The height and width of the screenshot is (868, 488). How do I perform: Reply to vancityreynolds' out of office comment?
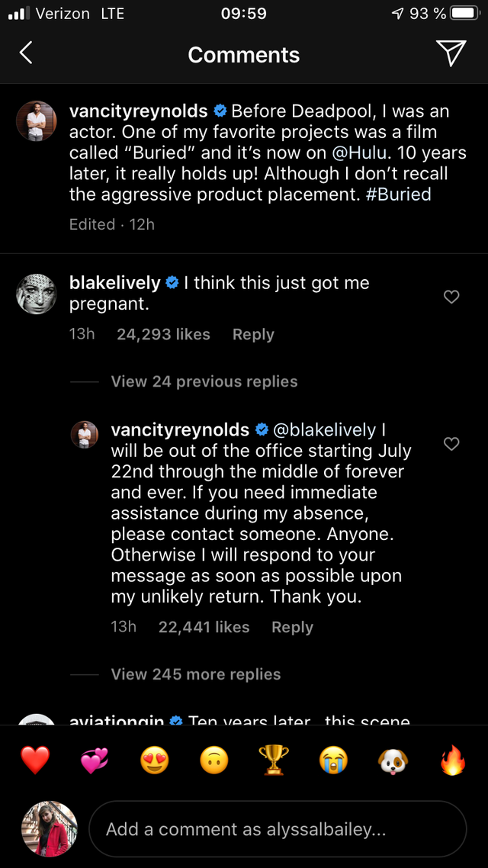(293, 627)
